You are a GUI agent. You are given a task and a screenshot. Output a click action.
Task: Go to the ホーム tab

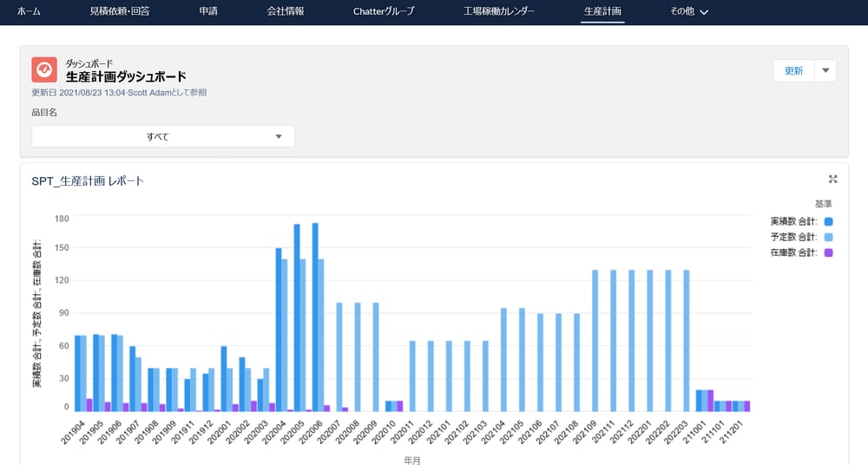tap(29, 12)
